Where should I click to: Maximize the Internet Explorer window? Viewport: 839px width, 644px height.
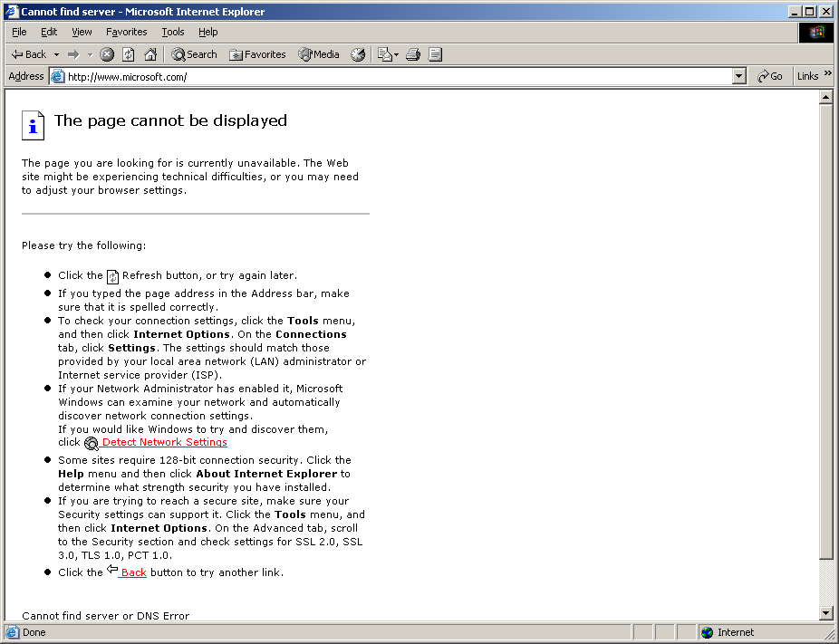(810, 11)
